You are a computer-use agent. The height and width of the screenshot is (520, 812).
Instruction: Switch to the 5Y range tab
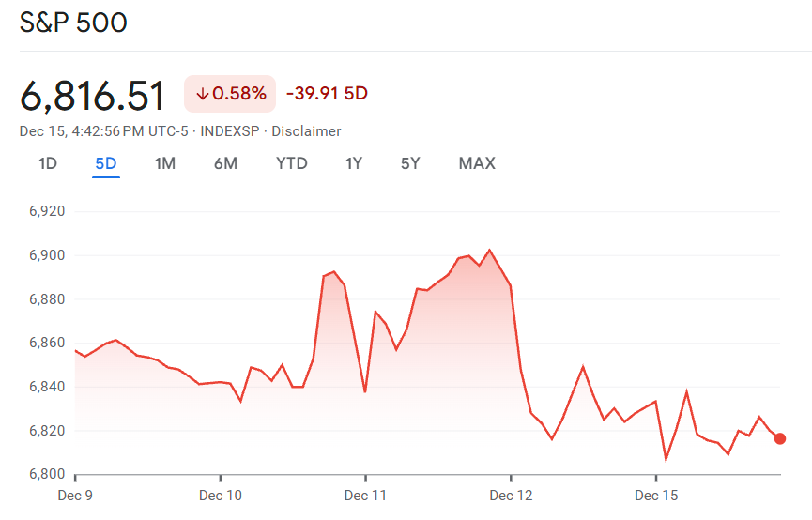(410, 163)
